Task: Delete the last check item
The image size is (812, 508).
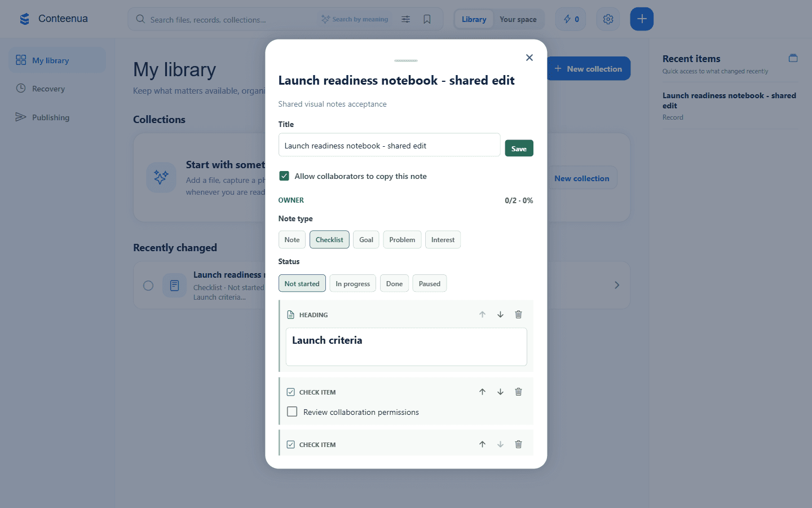Action: click(x=518, y=444)
